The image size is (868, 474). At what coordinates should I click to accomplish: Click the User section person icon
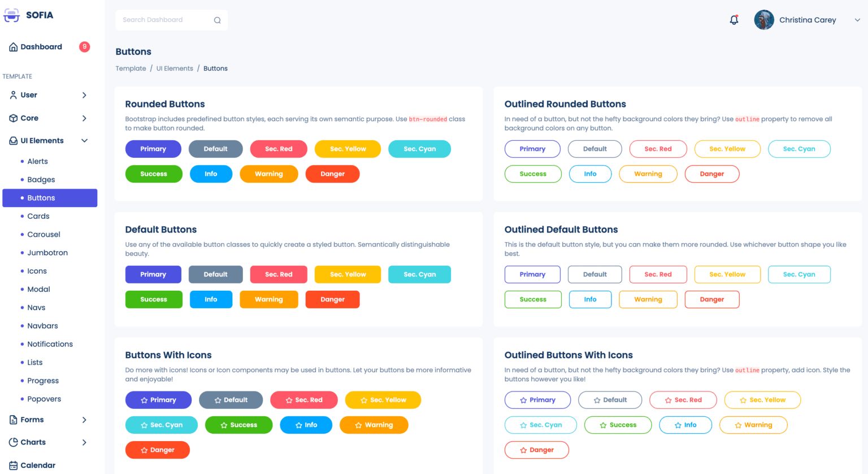tap(14, 95)
